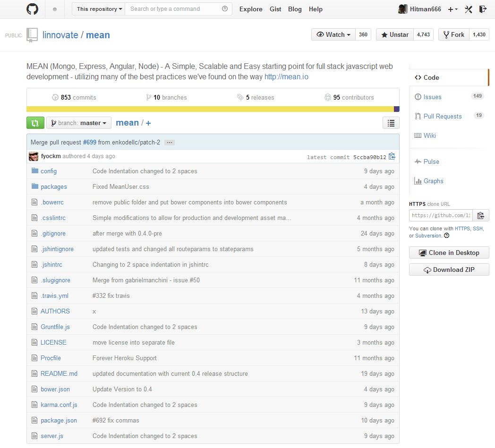Open the branch master selector
The width and height of the screenshot is (495, 448).
coord(79,123)
